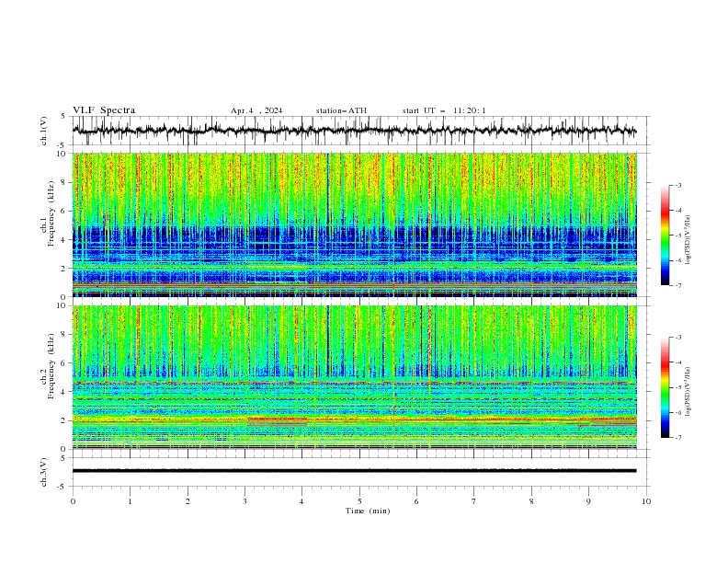The height and width of the screenshot is (563, 728).
Task: Click the time axis tick label "5"
Action: (359, 501)
